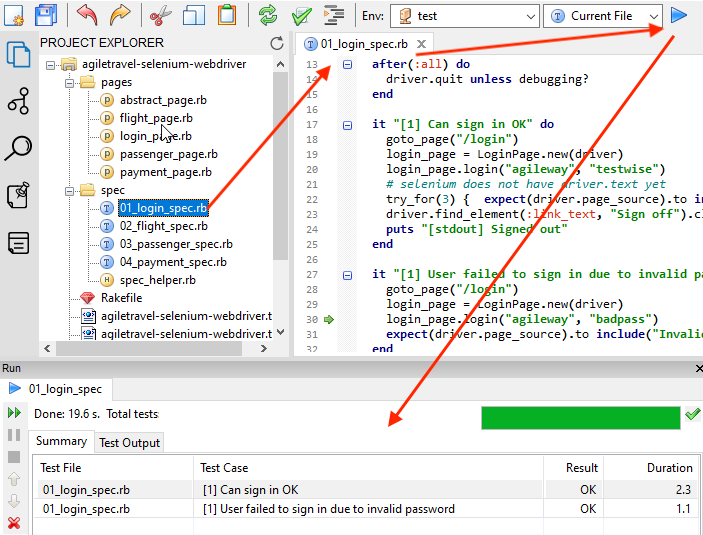The image size is (703, 535).
Task: Paste from clipboard icon
Action: click(x=227, y=15)
